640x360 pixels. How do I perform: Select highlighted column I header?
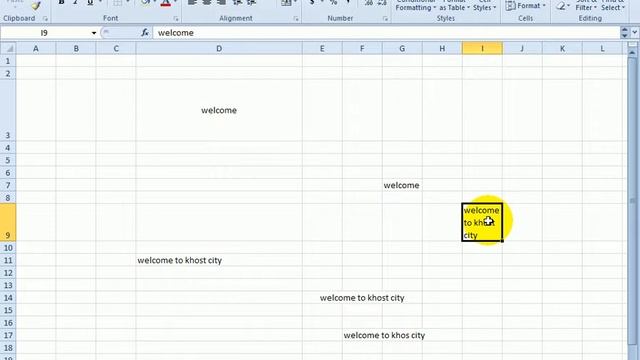click(x=482, y=49)
